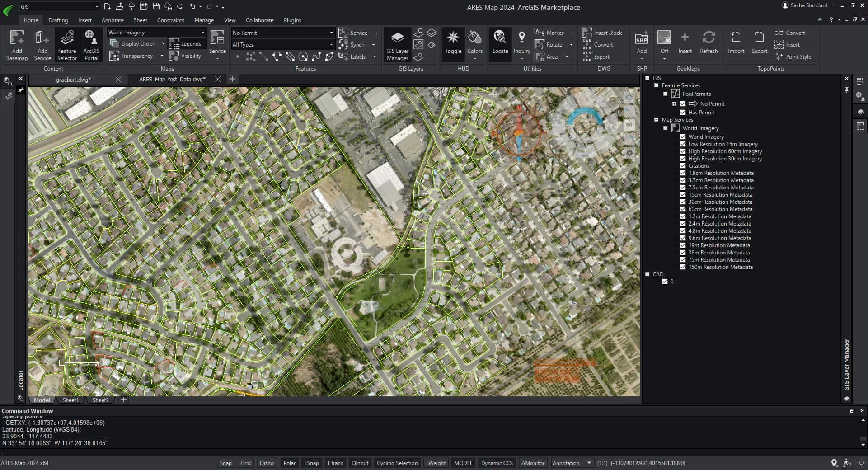Open the World_Imagery map dropdown
Viewport: 868px width, 470px height.
coord(156,33)
